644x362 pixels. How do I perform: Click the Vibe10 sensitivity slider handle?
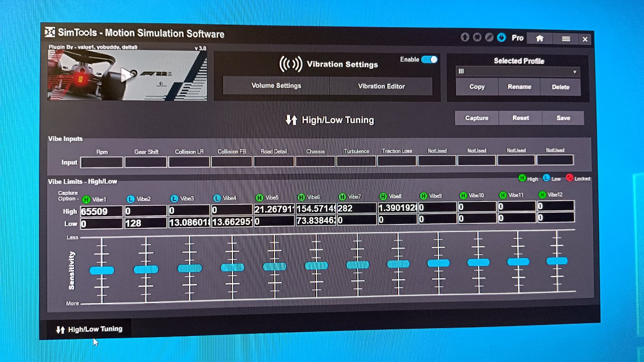pyautogui.click(x=478, y=262)
